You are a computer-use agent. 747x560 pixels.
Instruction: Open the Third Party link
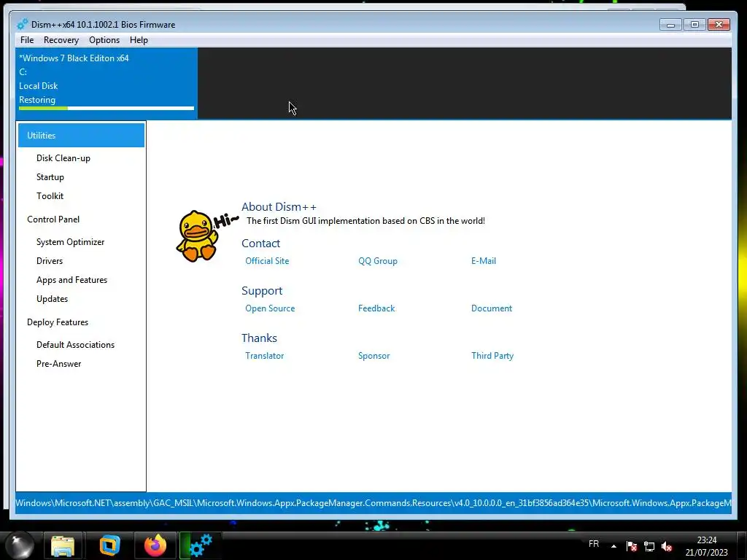(x=492, y=356)
